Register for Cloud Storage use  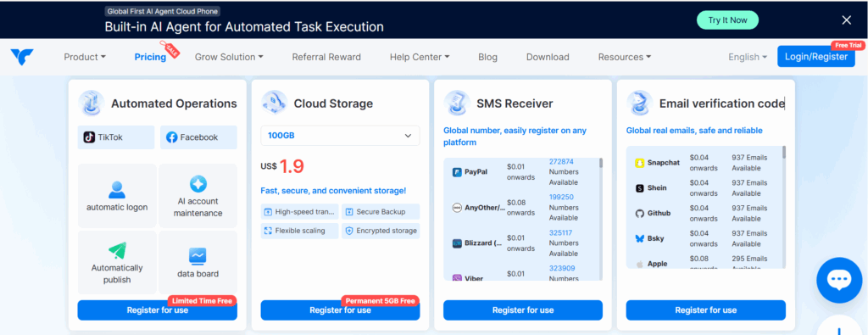(340, 310)
